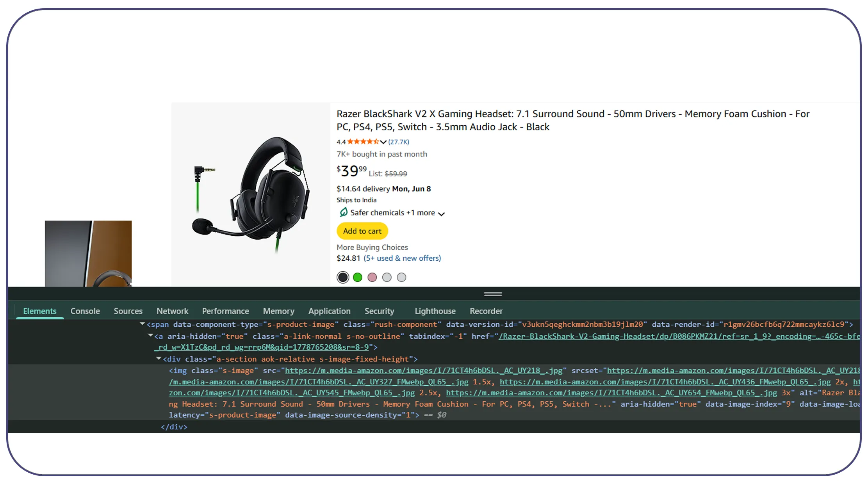Image resolution: width=868 pixels, height=484 pixels.
Task: Open the Lighthouse tab
Action: (x=435, y=311)
